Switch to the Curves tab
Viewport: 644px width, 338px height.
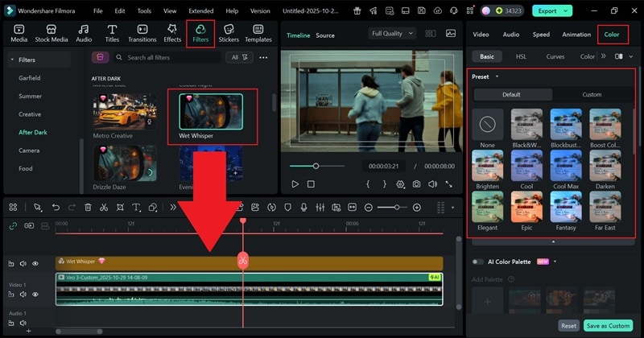pyautogui.click(x=555, y=56)
